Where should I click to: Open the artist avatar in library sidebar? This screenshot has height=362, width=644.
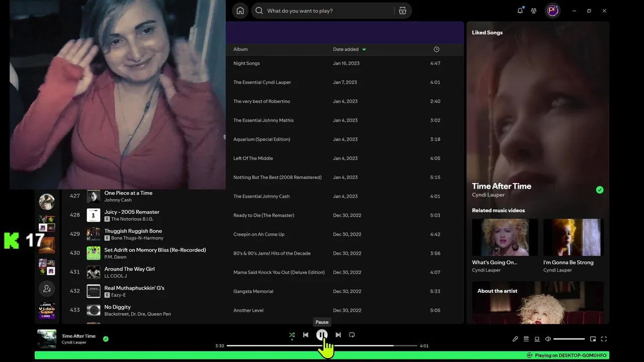[47, 202]
